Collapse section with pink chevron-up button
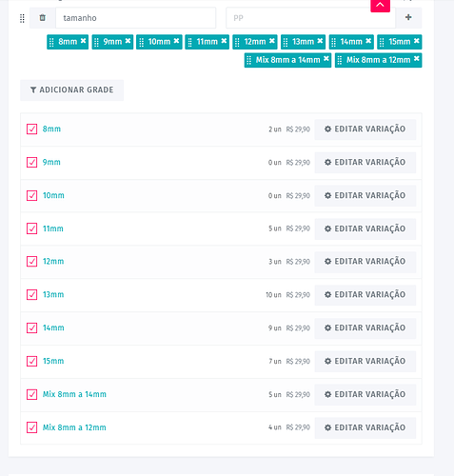 tap(380, 6)
